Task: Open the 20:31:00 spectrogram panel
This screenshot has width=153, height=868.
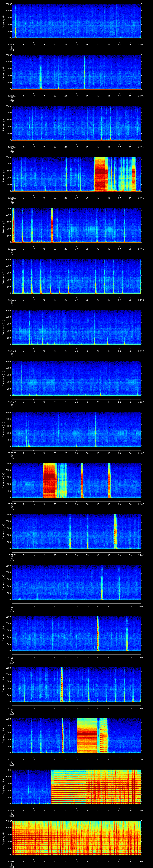Action: click(76, 480)
